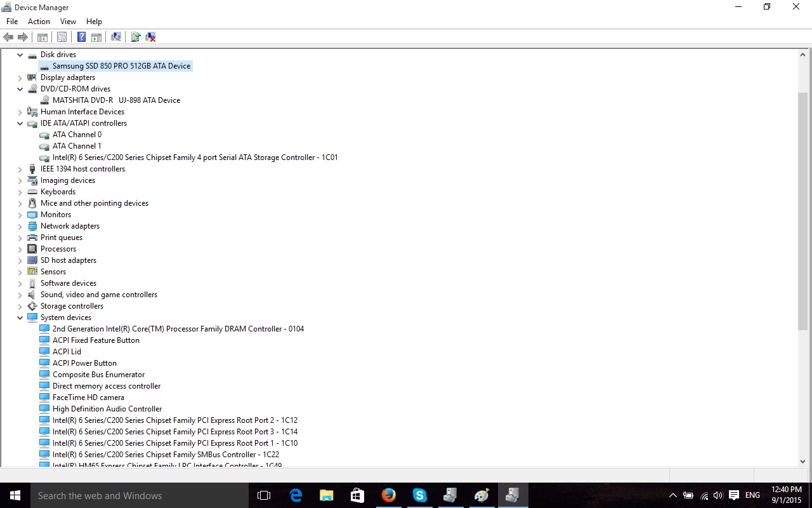The height and width of the screenshot is (508, 812).
Task: Open Firefox from the taskbar
Action: [388, 495]
